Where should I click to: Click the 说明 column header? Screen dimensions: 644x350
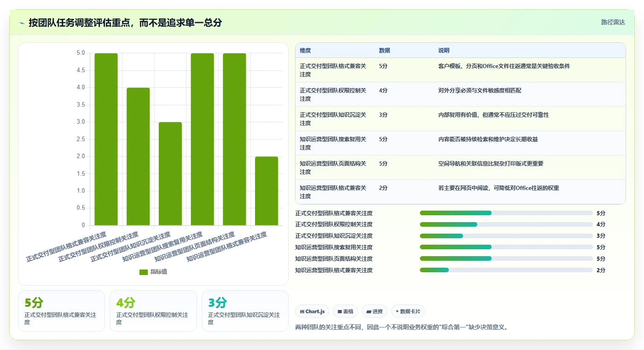pyautogui.click(x=444, y=51)
